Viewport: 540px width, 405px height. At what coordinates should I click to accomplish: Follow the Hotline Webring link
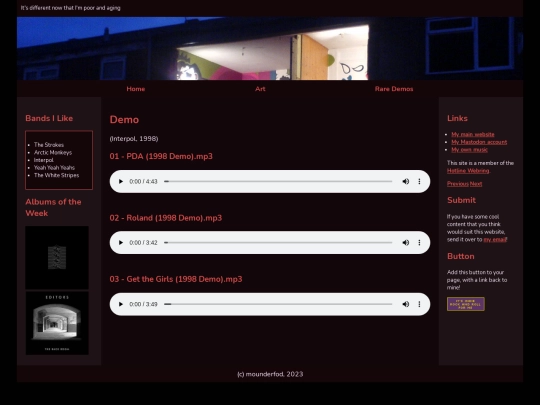coord(468,170)
